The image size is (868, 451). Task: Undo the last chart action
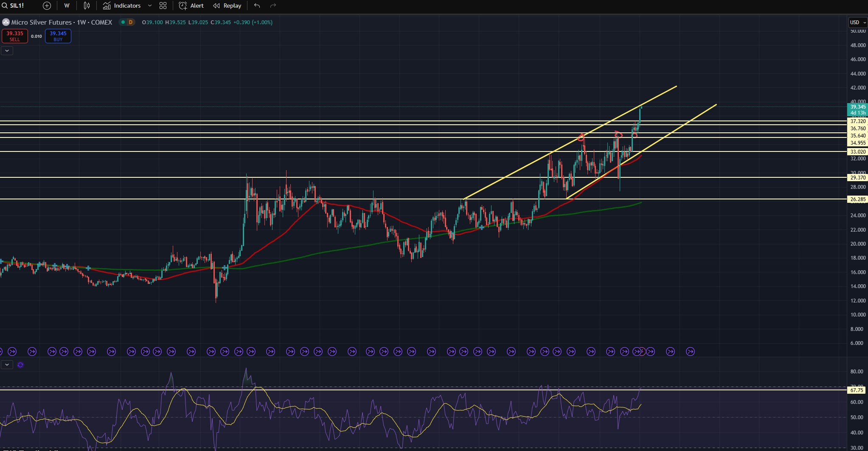257,6
